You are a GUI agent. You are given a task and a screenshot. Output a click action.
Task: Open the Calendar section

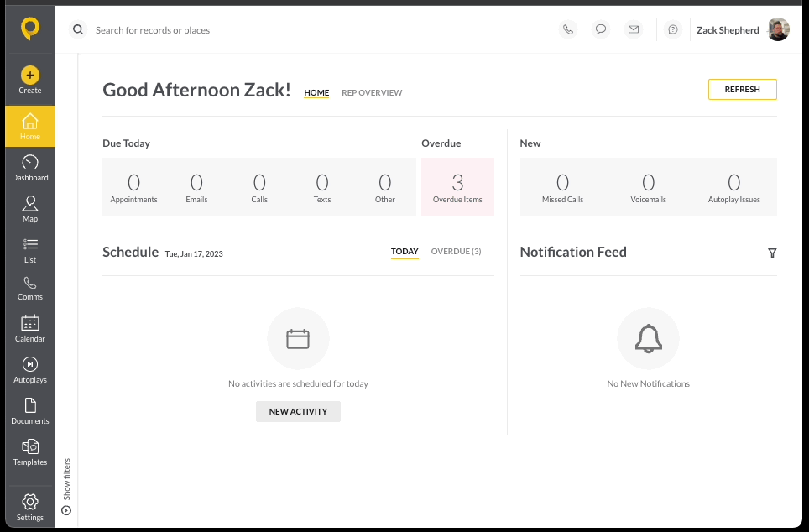point(30,329)
